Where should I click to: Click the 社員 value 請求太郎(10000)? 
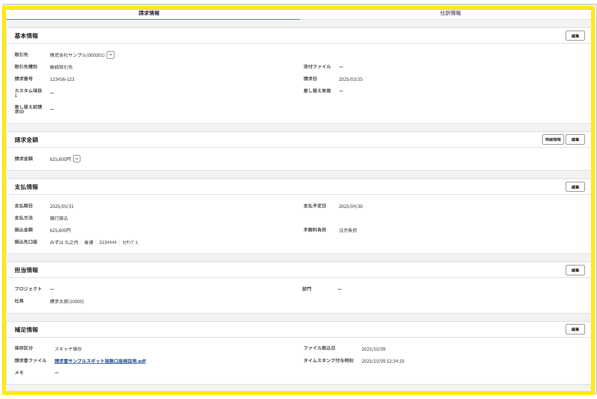coord(67,302)
